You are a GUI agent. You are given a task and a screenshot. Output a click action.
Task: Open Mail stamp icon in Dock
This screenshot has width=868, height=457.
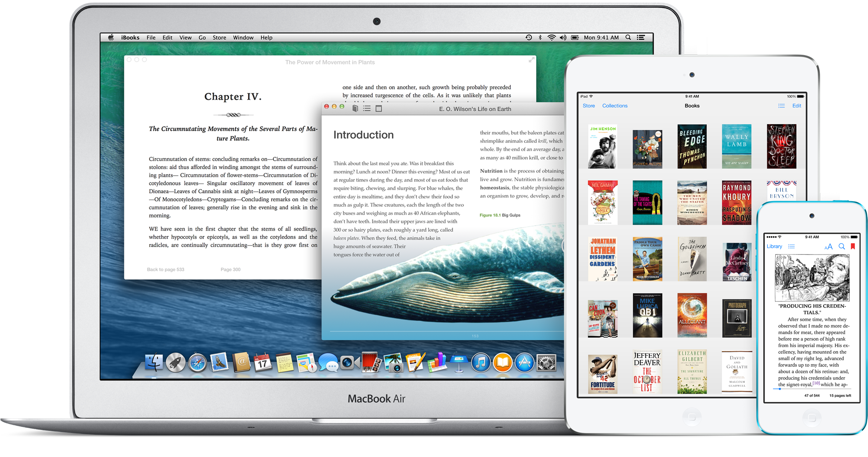[219, 363]
